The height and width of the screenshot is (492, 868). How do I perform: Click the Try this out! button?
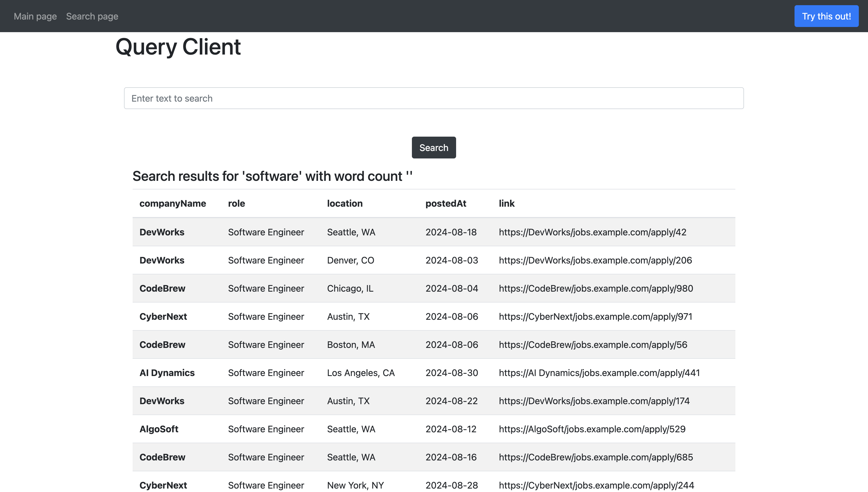click(826, 16)
